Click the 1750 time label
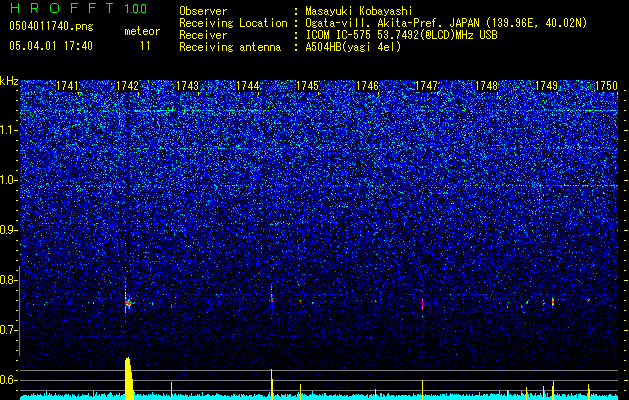The width and height of the screenshot is (629, 400). click(606, 86)
